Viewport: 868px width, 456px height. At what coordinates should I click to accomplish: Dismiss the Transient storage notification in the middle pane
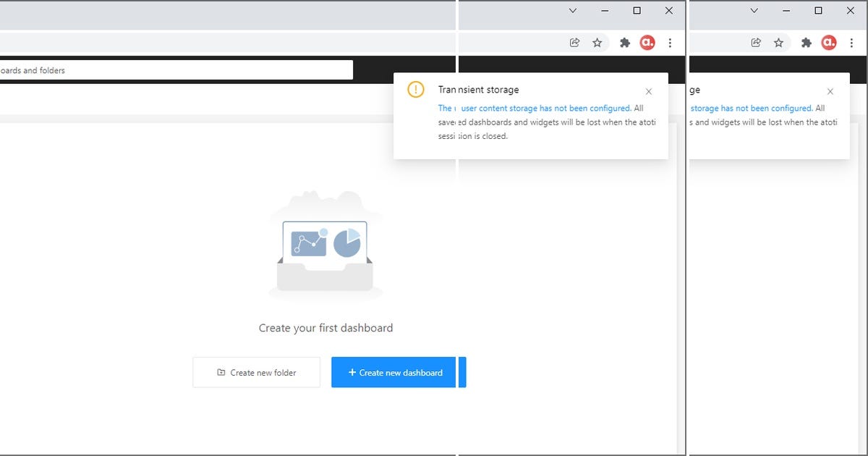(649, 91)
